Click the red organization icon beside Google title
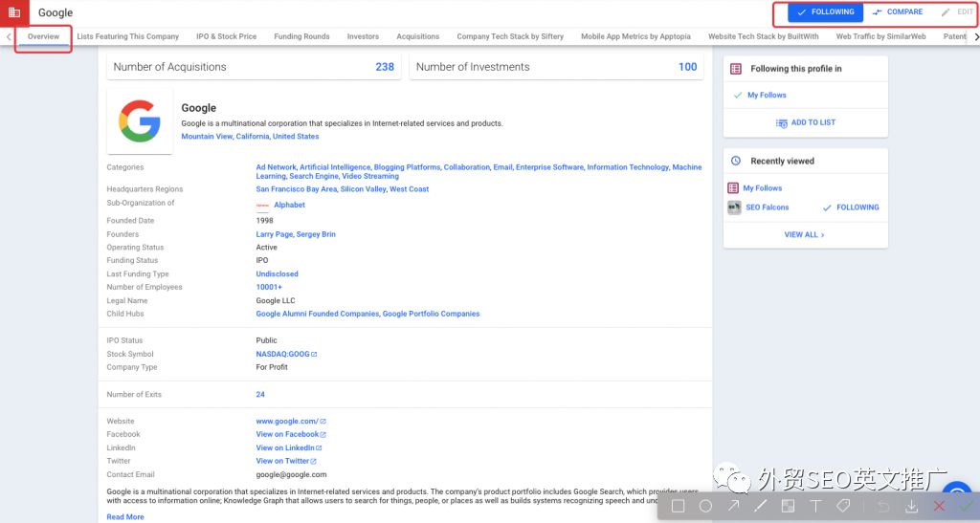This screenshot has width=980, height=523. pyautogui.click(x=14, y=12)
